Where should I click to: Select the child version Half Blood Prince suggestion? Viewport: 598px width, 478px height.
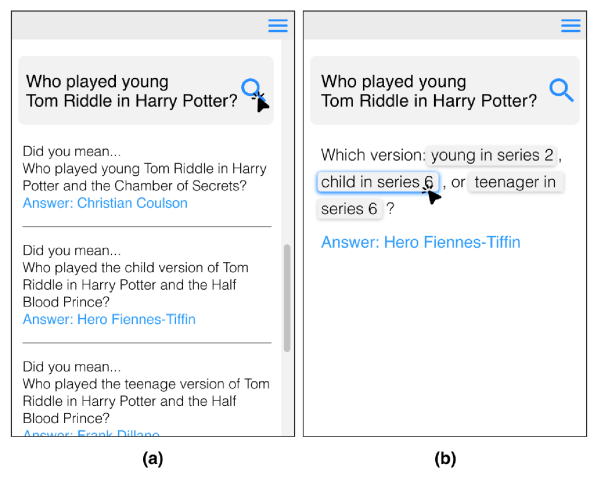tap(135, 285)
